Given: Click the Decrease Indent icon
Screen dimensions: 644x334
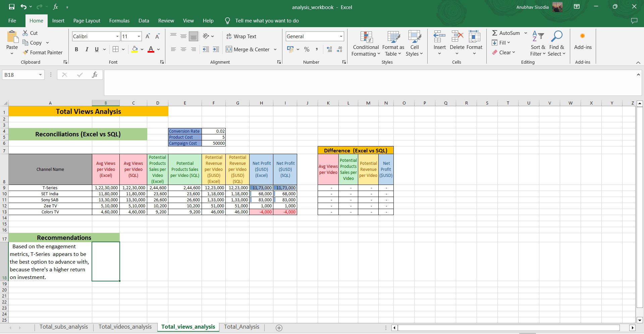Looking at the screenshot, I should click(x=206, y=49).
